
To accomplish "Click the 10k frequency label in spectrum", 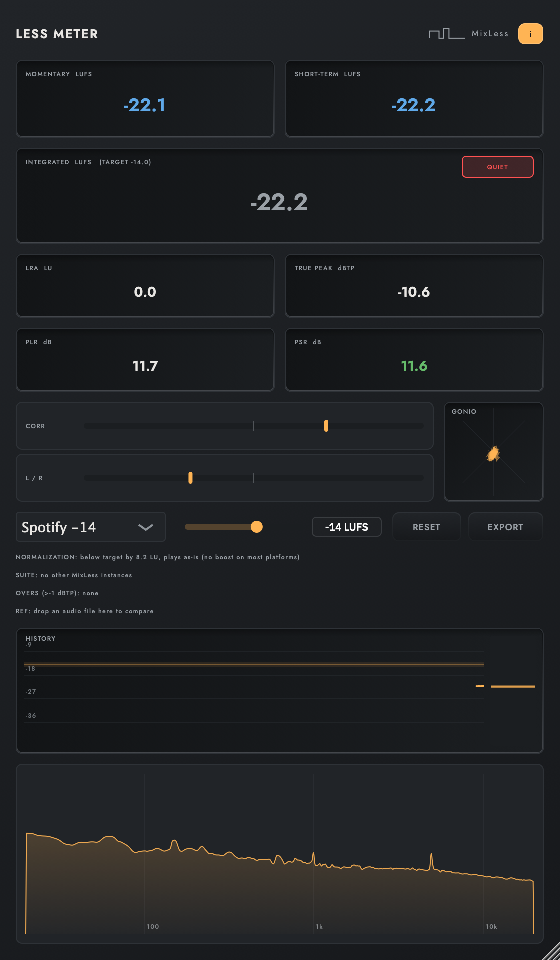I will 491,926.
